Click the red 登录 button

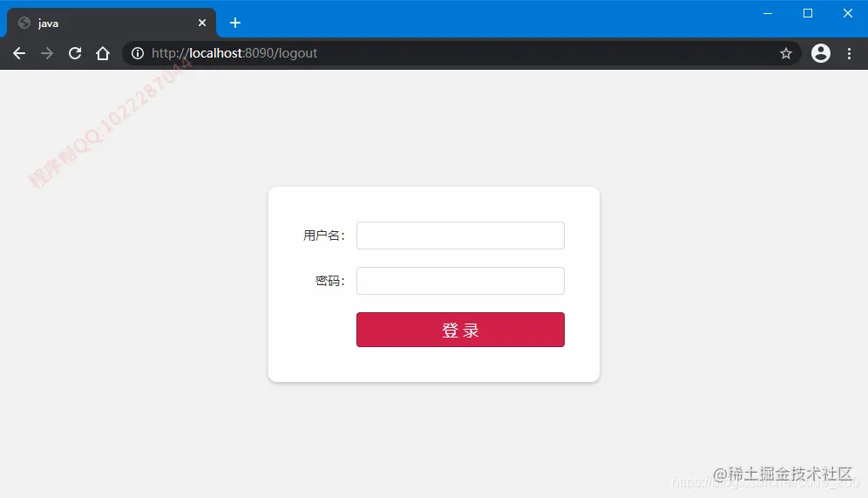(460, 330)
